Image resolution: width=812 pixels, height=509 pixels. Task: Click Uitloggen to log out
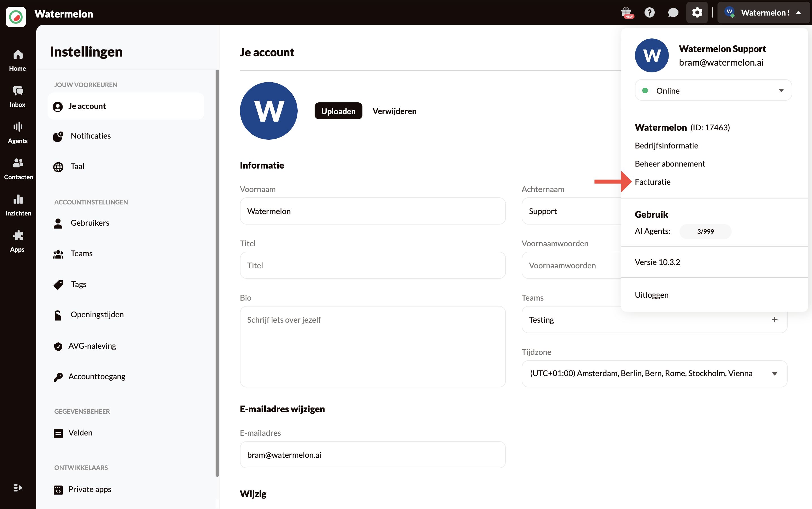651,295
